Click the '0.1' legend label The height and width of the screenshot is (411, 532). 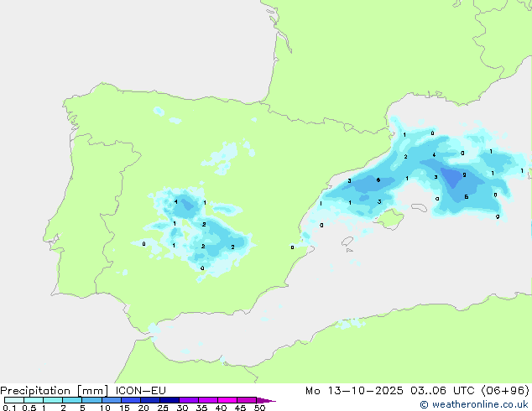pos(9,408)
